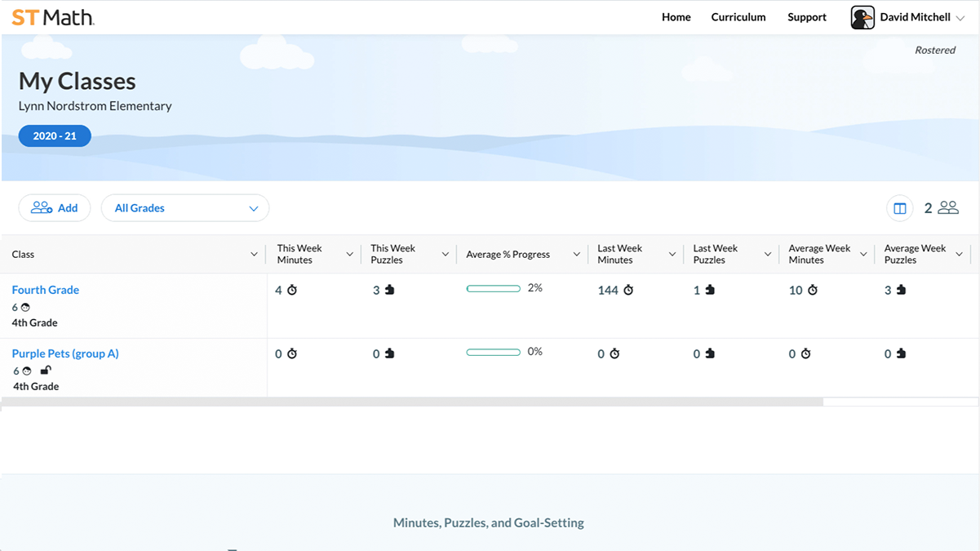Click Purple Pets 0% progress bar
The width and height of the screenshot is (980, 551).
tap(494, 352)
